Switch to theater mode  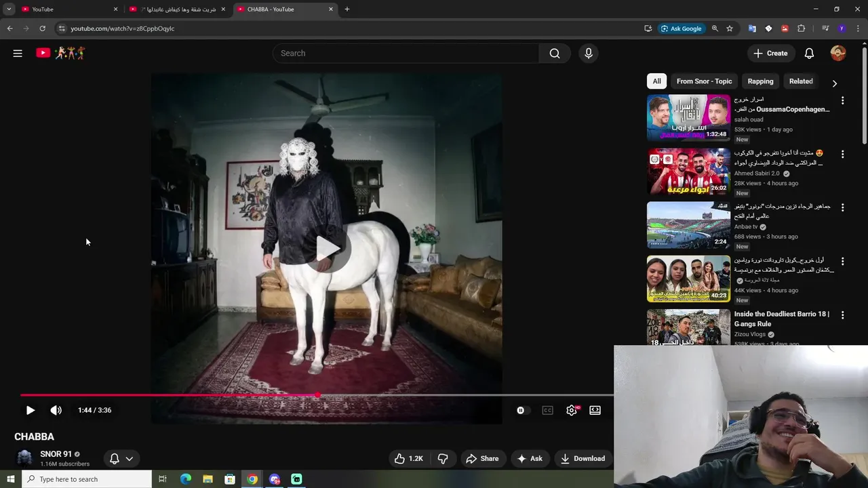[595, 410]
